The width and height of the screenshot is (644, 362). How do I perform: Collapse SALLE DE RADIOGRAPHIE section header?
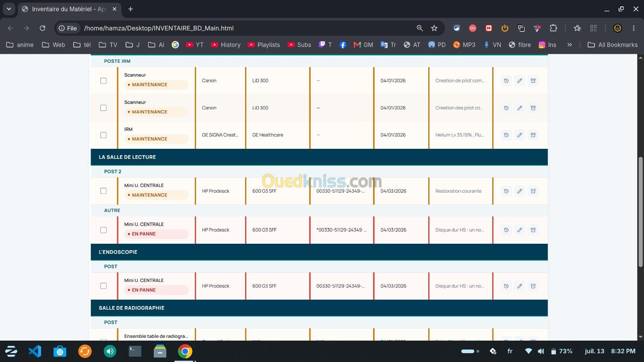[319, 308]
